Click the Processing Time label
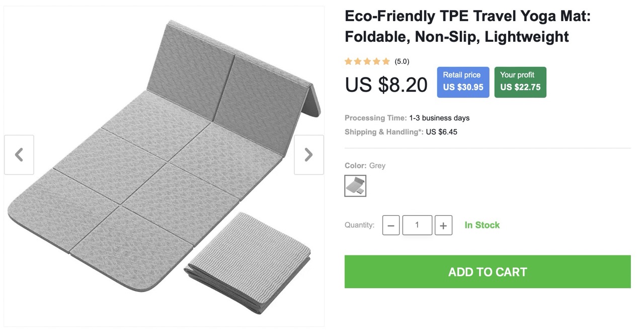The width and height of the screenshot is (644, 331). click(375, 118)
